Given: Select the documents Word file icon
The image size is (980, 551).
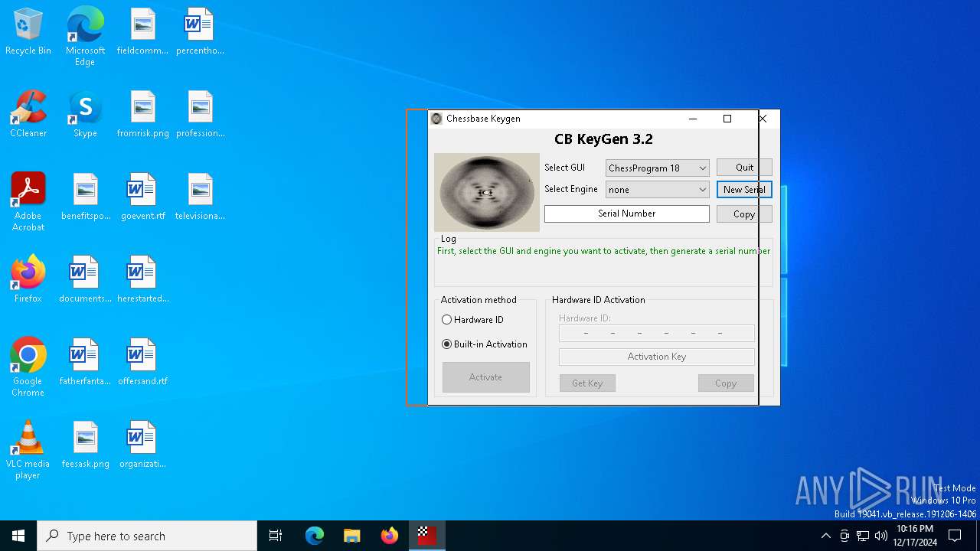Looking at the screenshot, I should click(85, 279).
